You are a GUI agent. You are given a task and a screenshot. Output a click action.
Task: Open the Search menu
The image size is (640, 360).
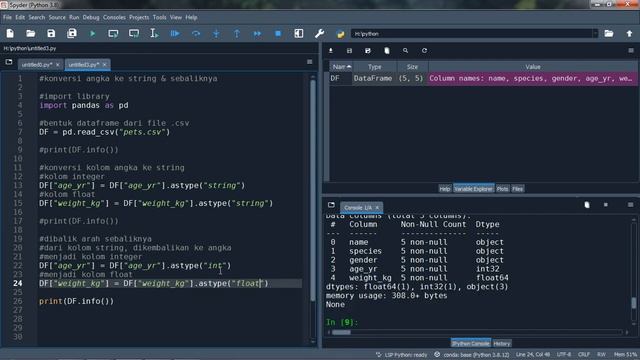37,18
